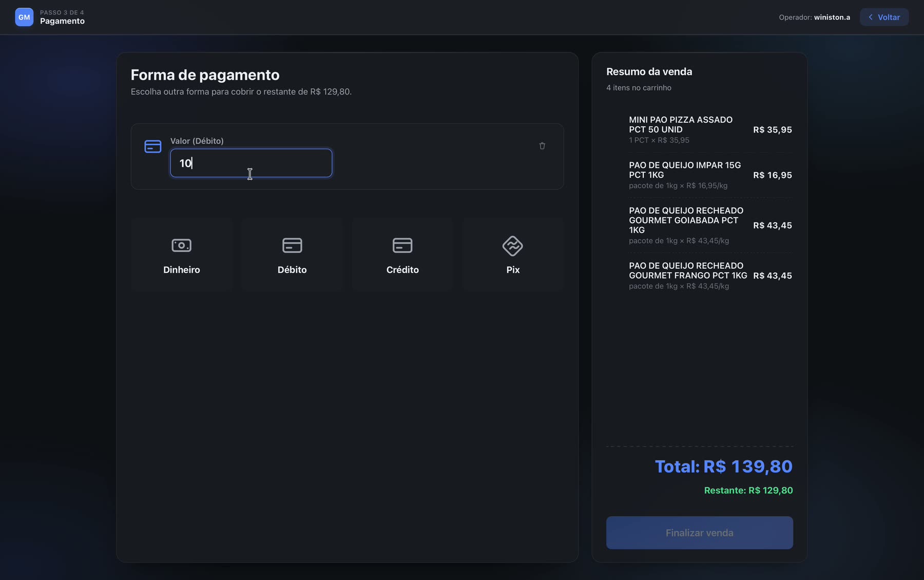The image size is (924, 580).
Task: Delete the Débito payment entry with trash icon
Action: coord(542,146)
